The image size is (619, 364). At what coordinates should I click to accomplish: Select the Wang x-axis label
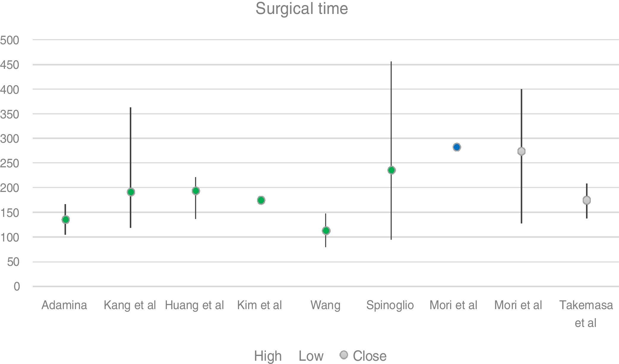coord(325,305)
